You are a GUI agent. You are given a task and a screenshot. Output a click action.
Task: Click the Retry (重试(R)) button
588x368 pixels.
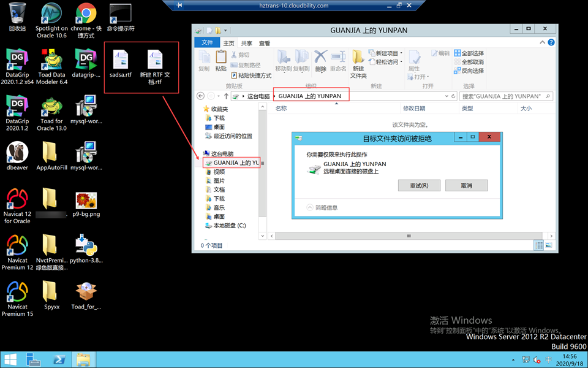click(x=419, y=185)
